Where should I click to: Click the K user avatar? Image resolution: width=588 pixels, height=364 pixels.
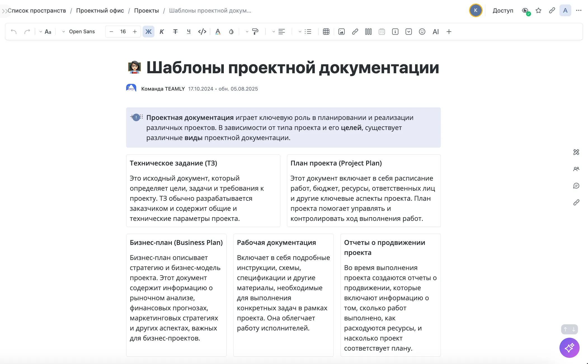476,10
